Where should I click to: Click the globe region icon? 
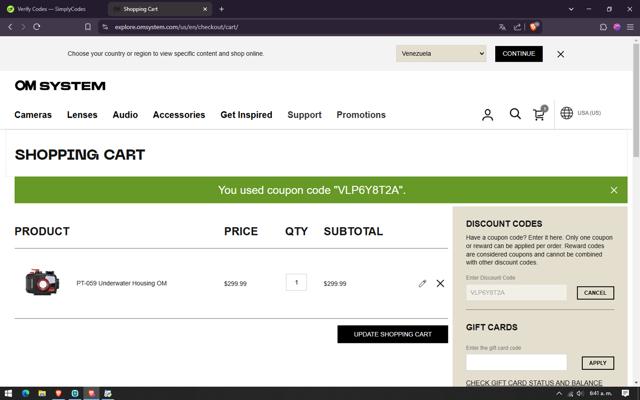point(567,113)
